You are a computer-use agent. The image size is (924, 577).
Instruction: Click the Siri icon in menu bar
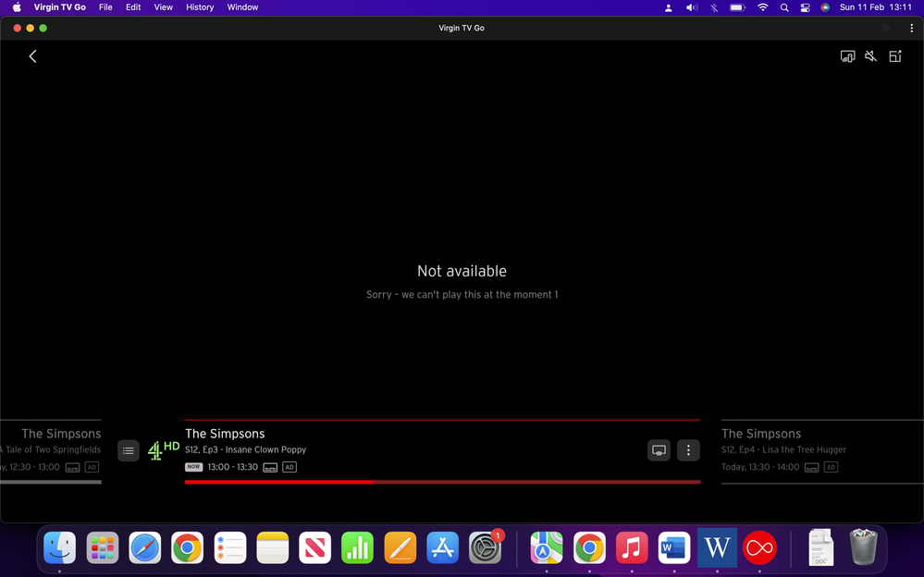pyautogui.click(x=825, y=7)
